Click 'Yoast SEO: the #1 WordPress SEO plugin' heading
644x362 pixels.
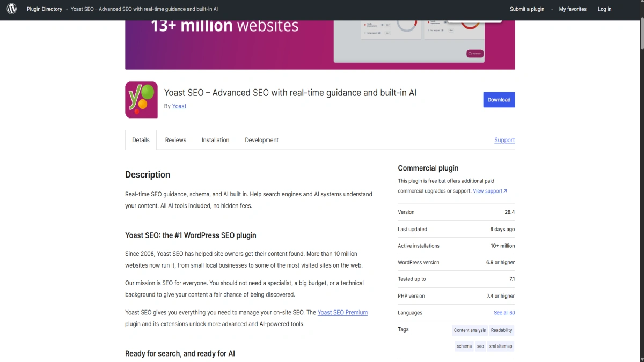coord(191,235)
